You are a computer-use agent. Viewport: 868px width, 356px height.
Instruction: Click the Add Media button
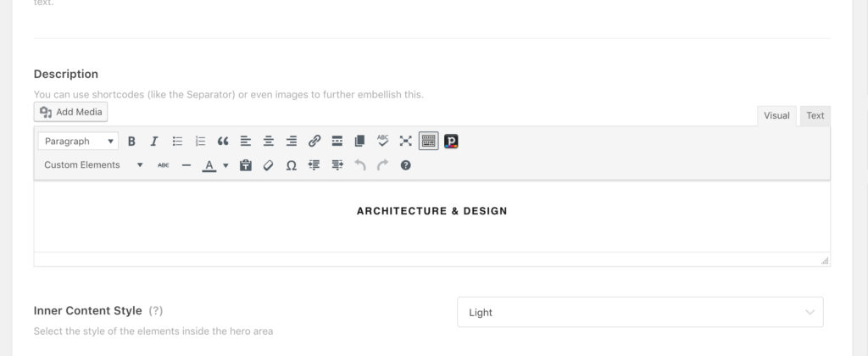tap(71, 112)
